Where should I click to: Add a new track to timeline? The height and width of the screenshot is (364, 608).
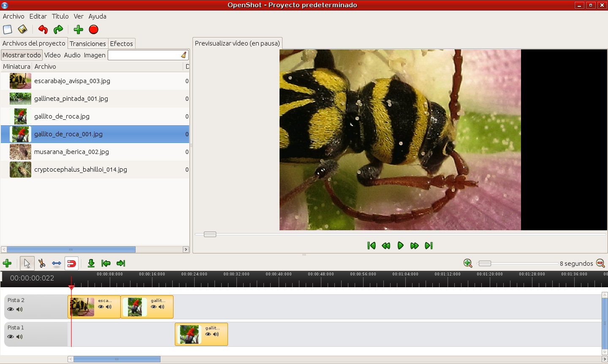(7, 264)
